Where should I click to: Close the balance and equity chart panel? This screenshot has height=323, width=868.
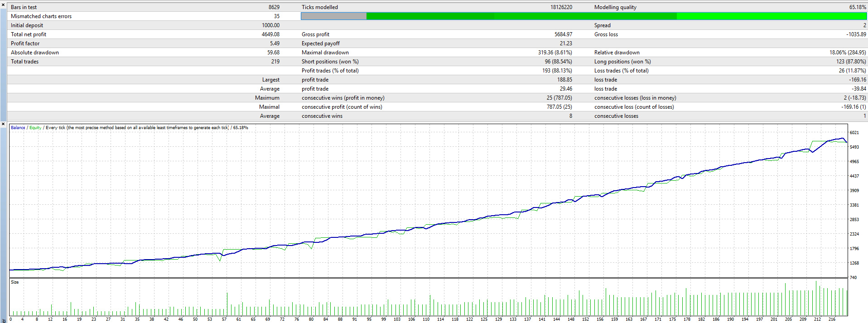pos(3,124)
